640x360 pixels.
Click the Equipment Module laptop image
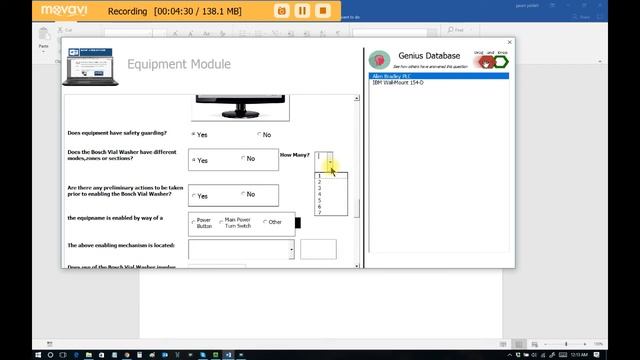[90, 67]
